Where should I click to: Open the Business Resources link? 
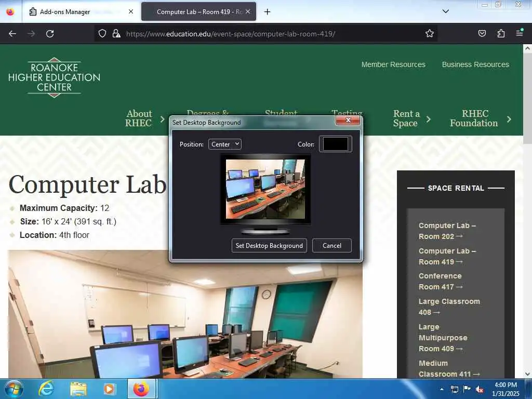[x=475, y=64]
